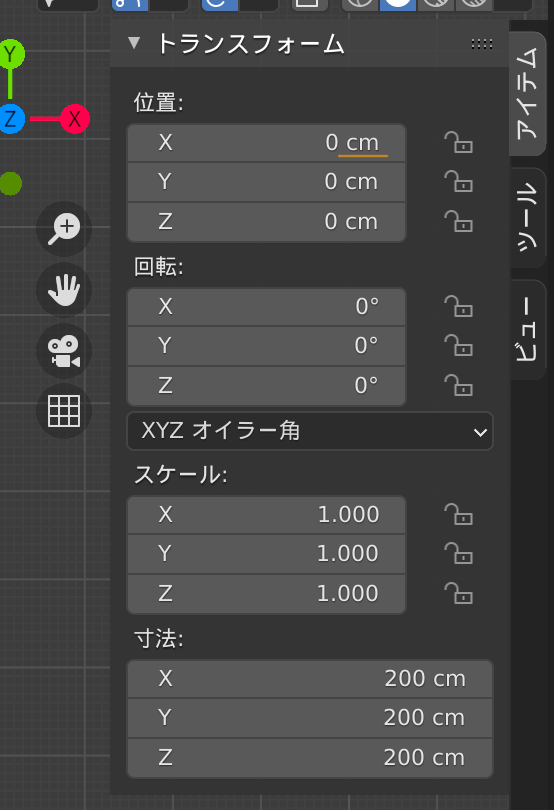Select the 回転 Y field showing 0°
Screen dimensions: 554x810
[x=267, y=346]
